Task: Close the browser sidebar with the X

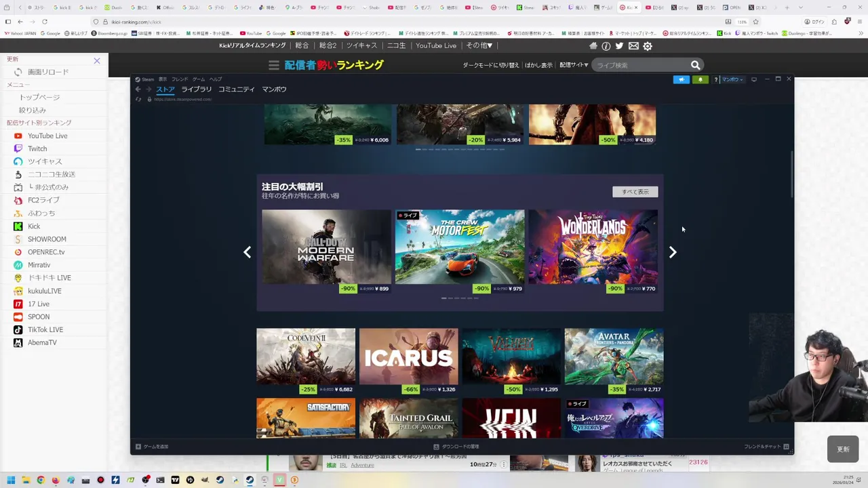Action: coord(97,61)
